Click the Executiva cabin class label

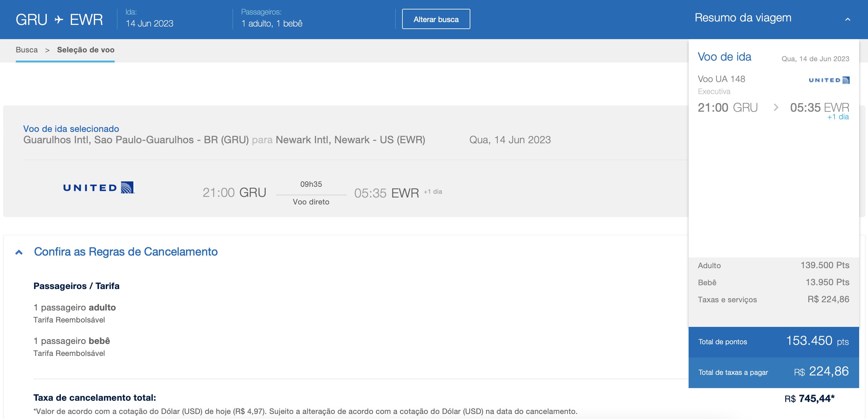714,91
